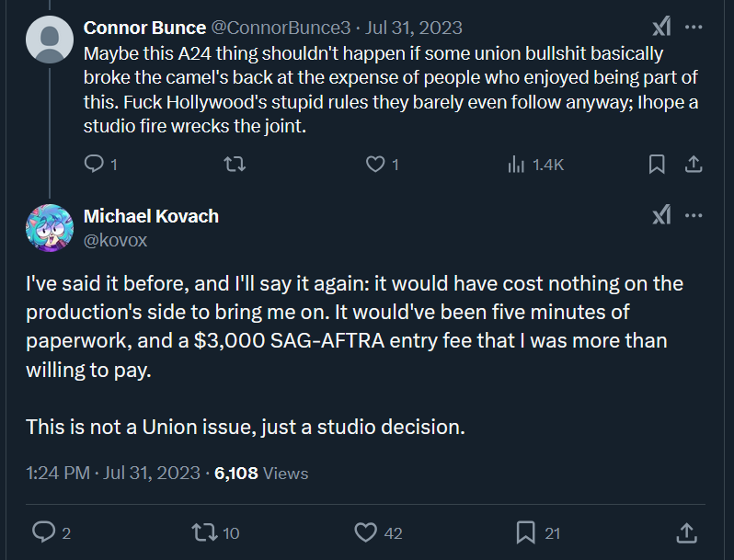
Task: Bookmark Connor Bunce's tweet
Action: pyautogui.click(x=657, y=165)
